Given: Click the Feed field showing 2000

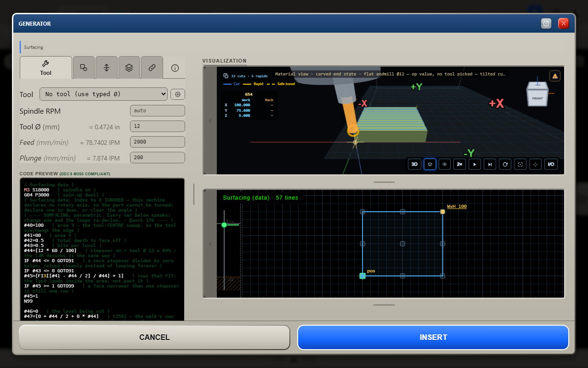Looking at the screenshot, I should tap(158, 142).
